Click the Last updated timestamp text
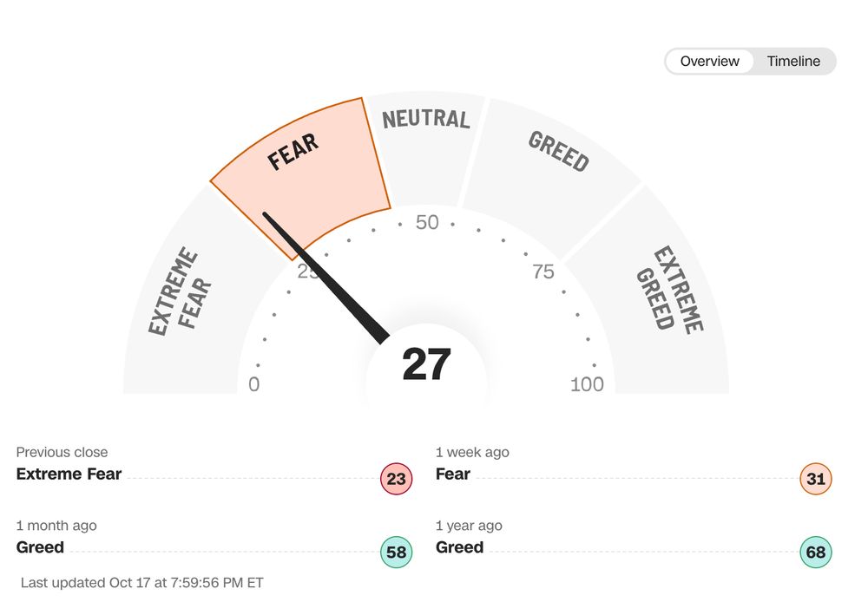Viewport: 868px width, 602px height. [141, 583]
